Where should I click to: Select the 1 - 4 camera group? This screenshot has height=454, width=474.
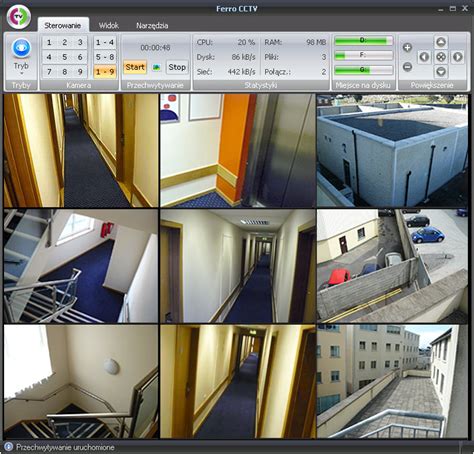click(105, 42)
